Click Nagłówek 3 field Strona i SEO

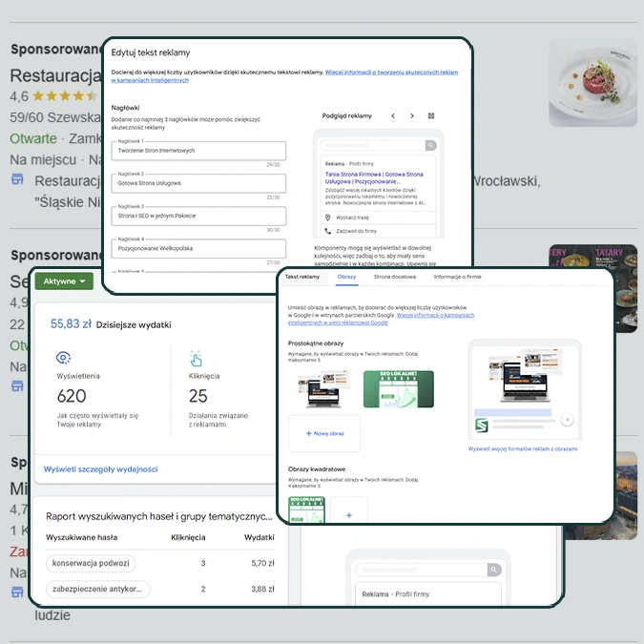pos(198,216)
